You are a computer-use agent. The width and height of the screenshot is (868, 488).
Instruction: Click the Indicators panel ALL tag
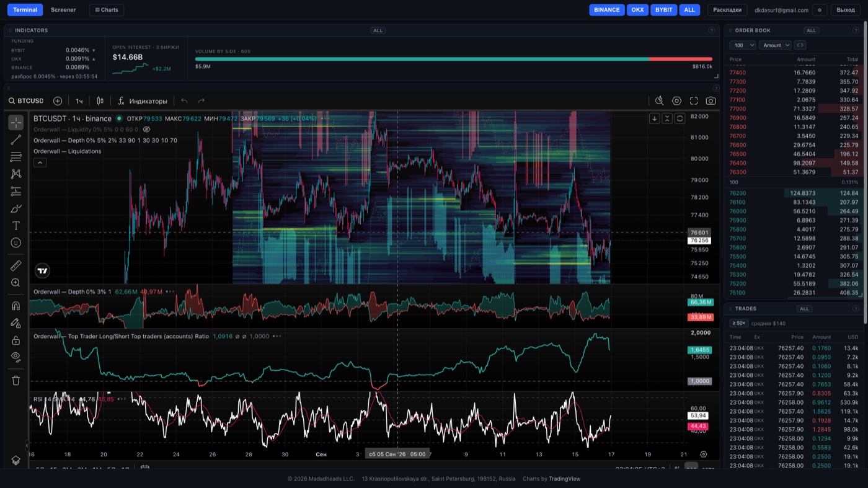point(378,30)
